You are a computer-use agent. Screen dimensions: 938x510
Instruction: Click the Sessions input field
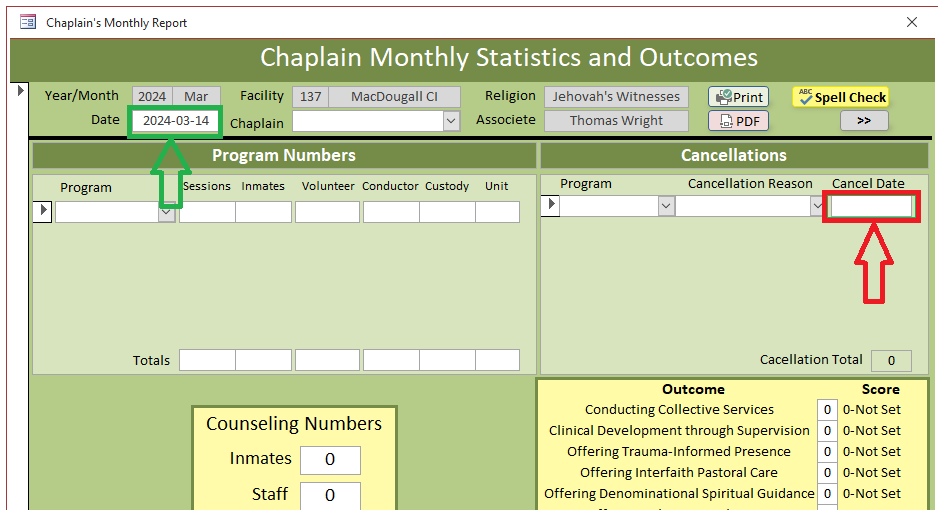[x=207, y=212]
